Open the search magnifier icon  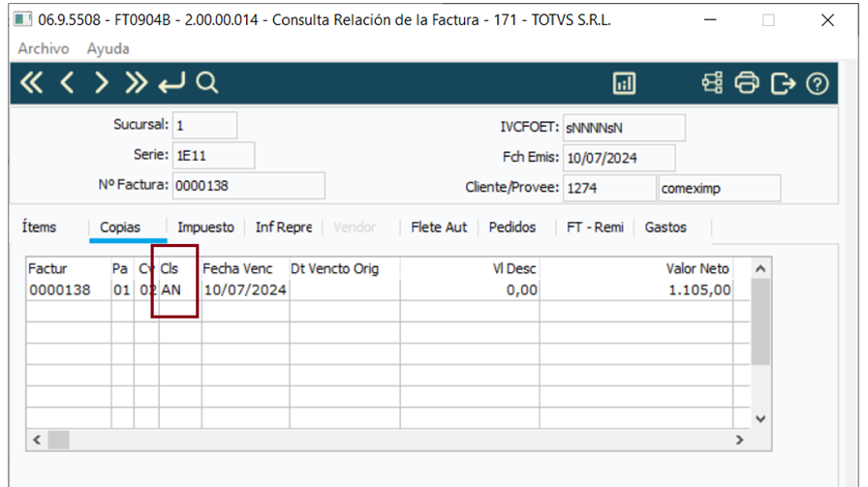coord(207,83)
